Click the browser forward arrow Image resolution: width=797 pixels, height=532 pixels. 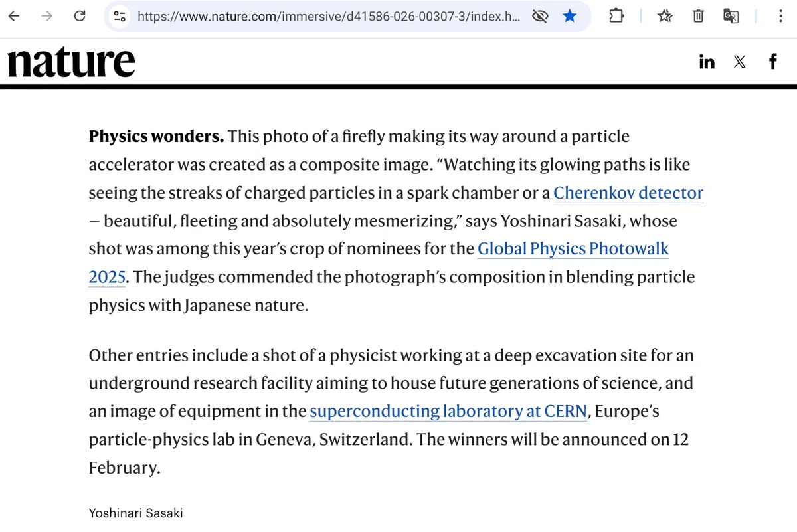coord(46,16)
